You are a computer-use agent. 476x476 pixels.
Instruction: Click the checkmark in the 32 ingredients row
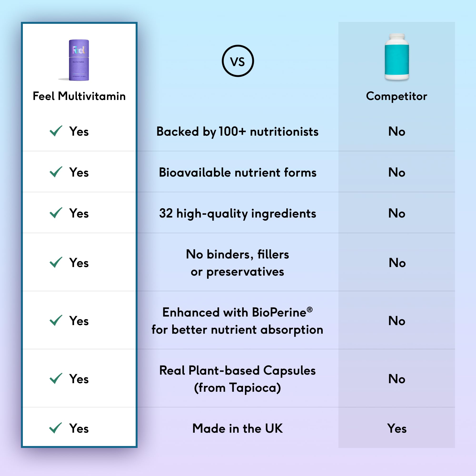coord(56,213)
